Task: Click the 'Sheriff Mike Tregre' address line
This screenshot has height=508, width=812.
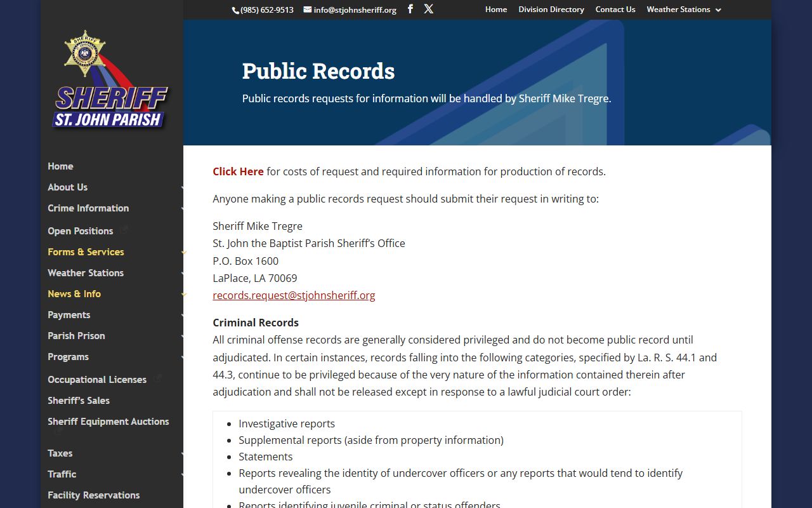Action: (x=258, y=226)
